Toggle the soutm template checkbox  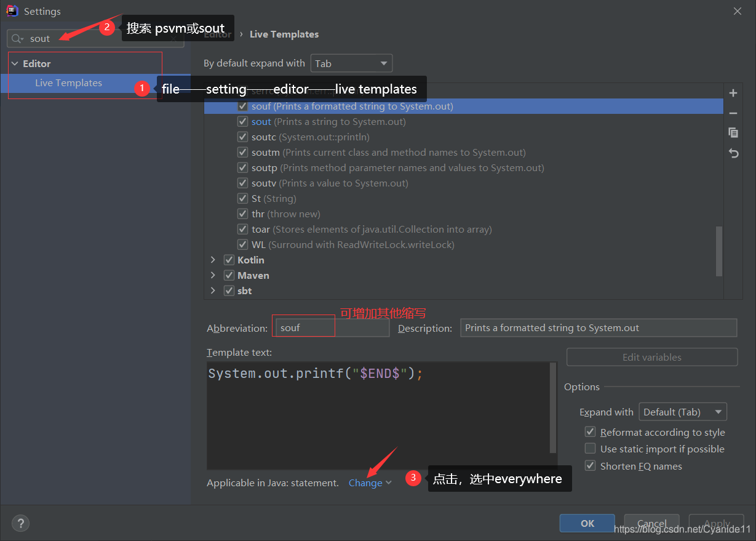[x=242, y=152]
